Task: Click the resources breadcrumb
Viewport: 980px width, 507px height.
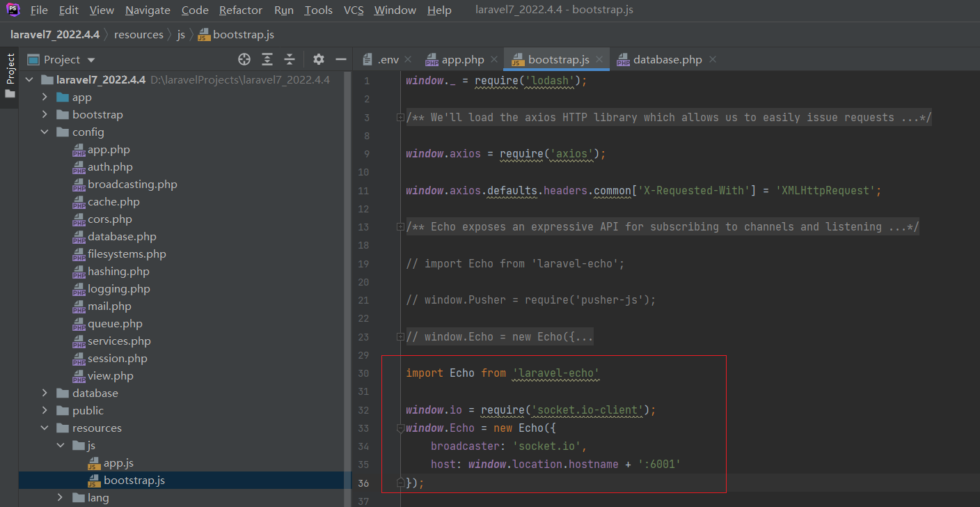Action: 139,34
